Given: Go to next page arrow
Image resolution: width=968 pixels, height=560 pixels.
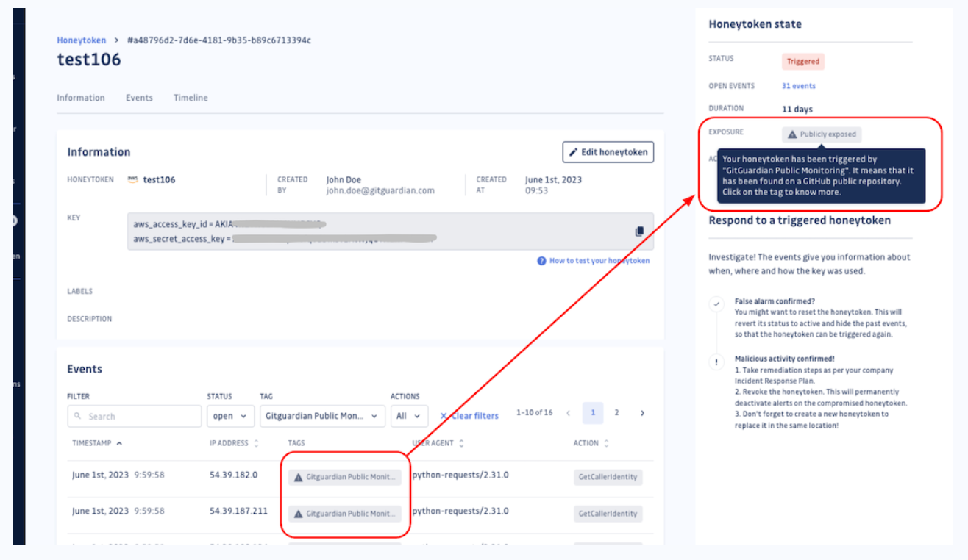Looking at the screenshot, I should pos(642,413).
